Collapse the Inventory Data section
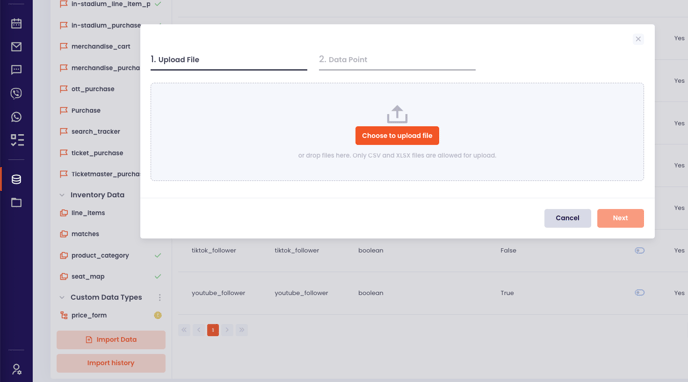This screenshot has height=382, width=688. tap(62, 195)
